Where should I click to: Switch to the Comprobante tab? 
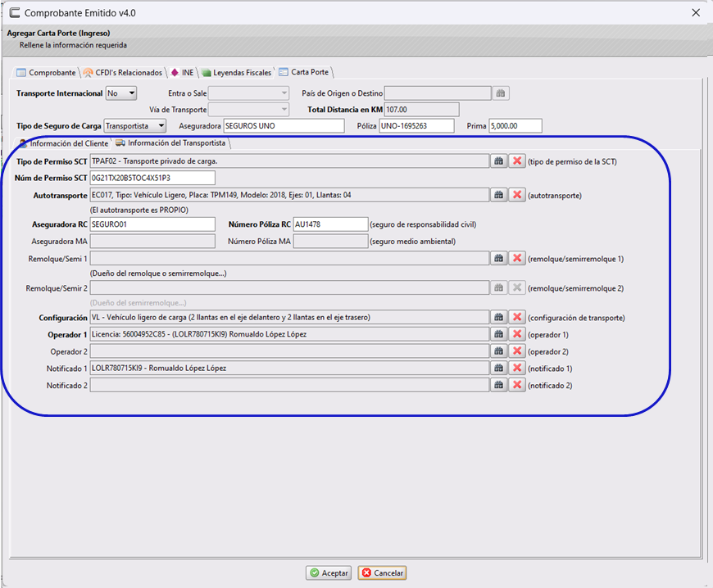(46, 73)
